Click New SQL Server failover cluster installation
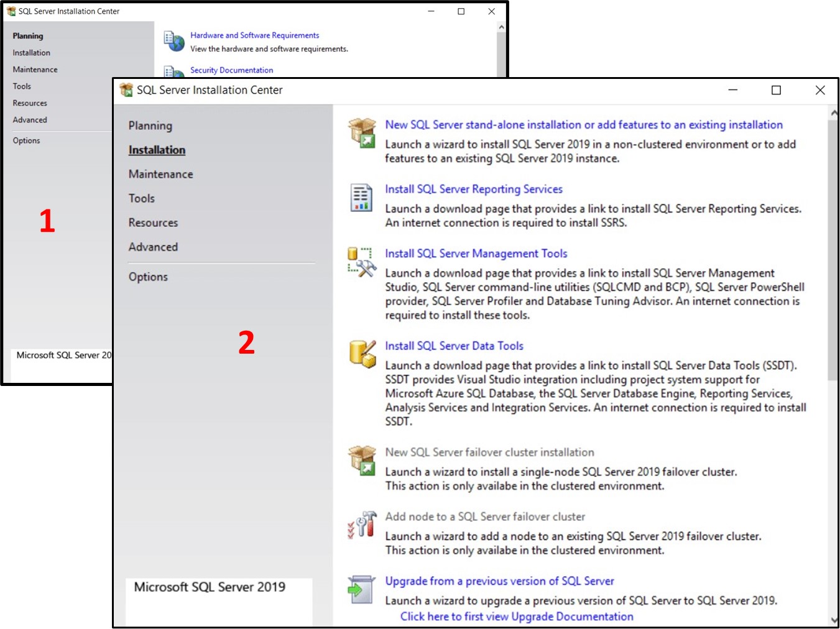The height and width of the screenshot is (629, 840). pos(489,452)
